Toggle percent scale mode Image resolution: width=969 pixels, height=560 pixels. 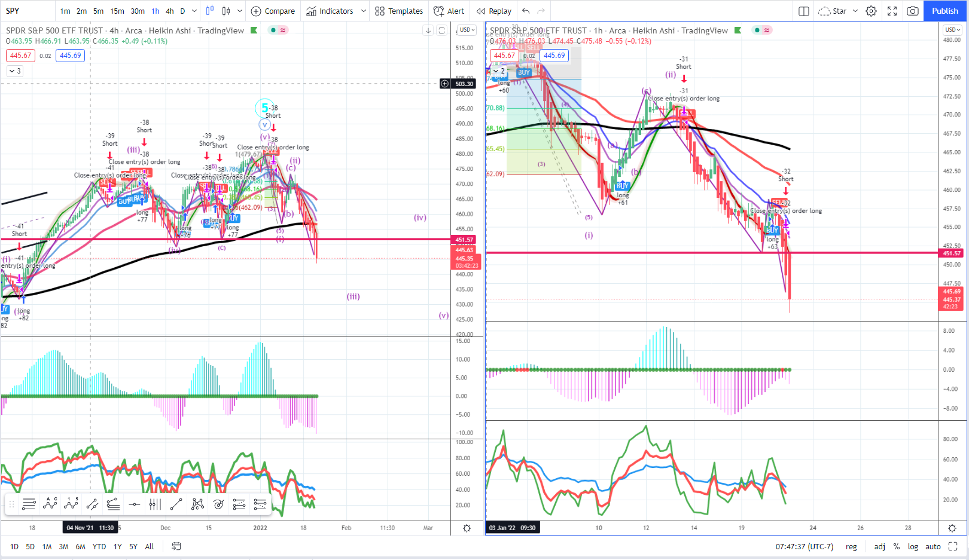pyautogui.click(x=897, y=546)
